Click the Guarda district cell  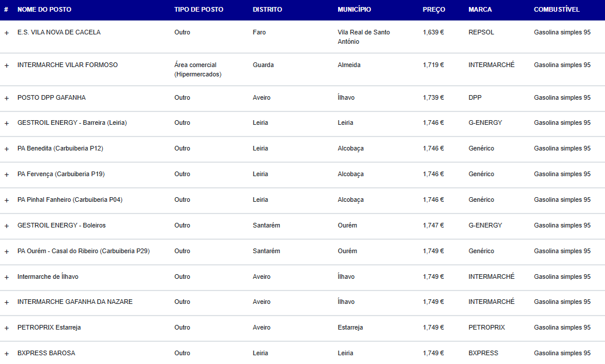[263, 65]
